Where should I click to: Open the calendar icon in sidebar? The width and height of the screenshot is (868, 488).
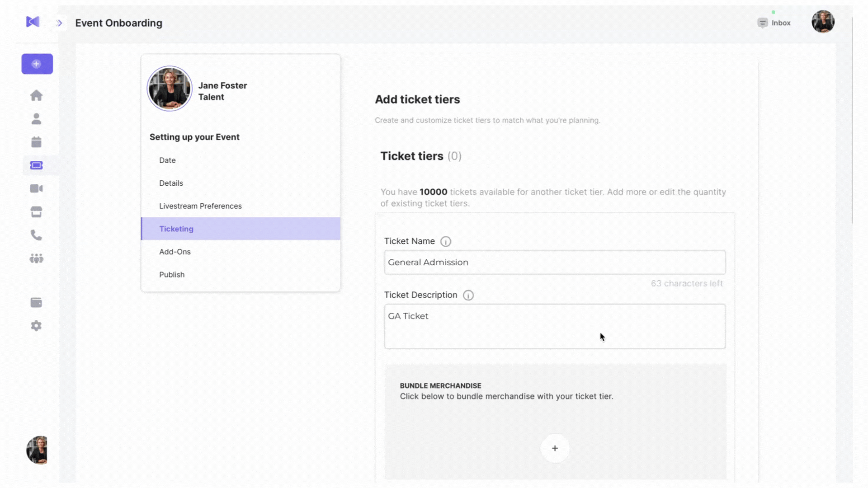pyautogui.click(x=37, y=142)
